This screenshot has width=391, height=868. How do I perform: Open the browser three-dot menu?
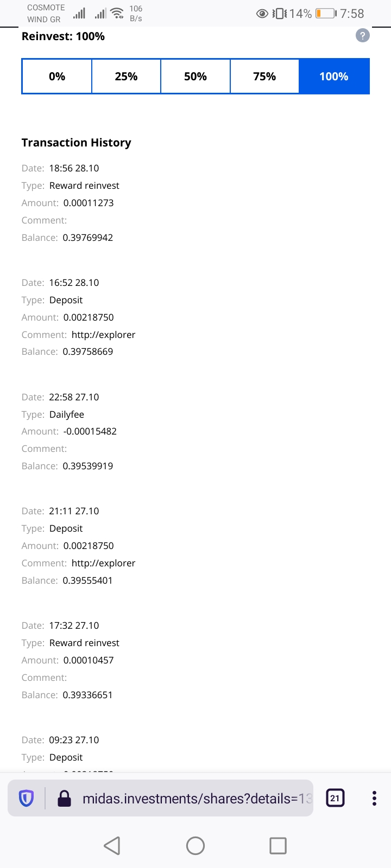click(x=374, y=798)
